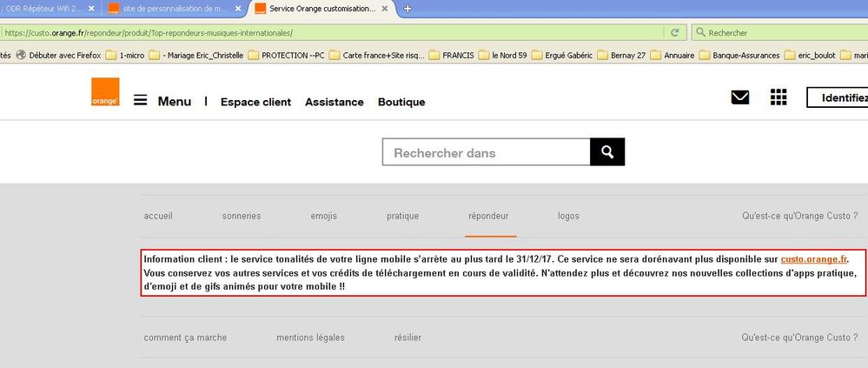Open le Nord 59 bookmark folder

(x=503, y=56)
